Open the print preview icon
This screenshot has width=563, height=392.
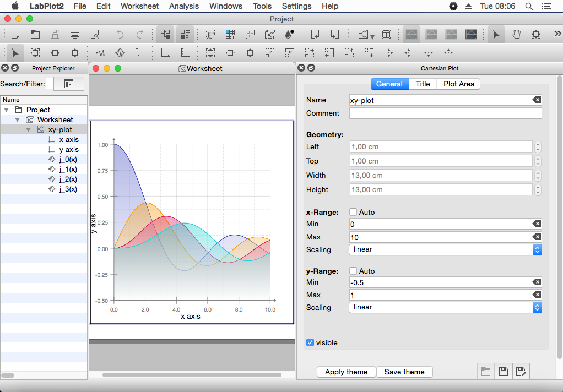coord(94,34)
